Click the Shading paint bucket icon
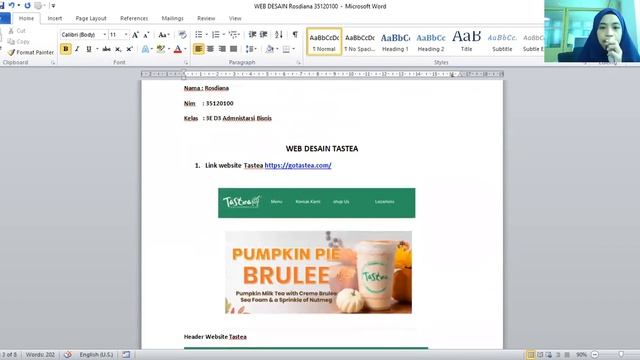 (x=269, y=49)
